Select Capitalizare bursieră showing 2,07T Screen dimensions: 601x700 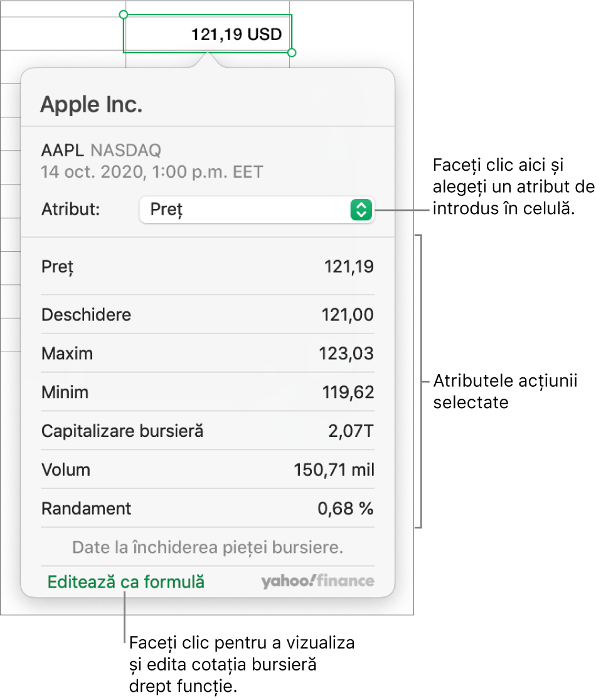click(x=207, y=431)
